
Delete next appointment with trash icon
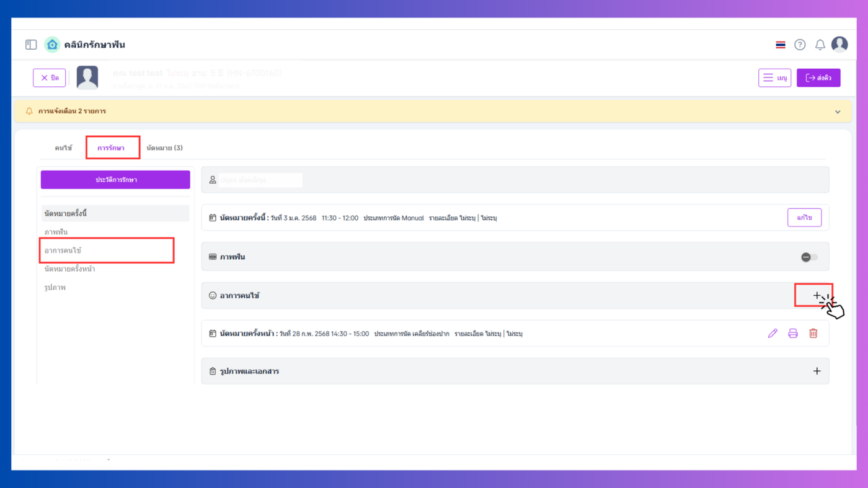[813, 334]
